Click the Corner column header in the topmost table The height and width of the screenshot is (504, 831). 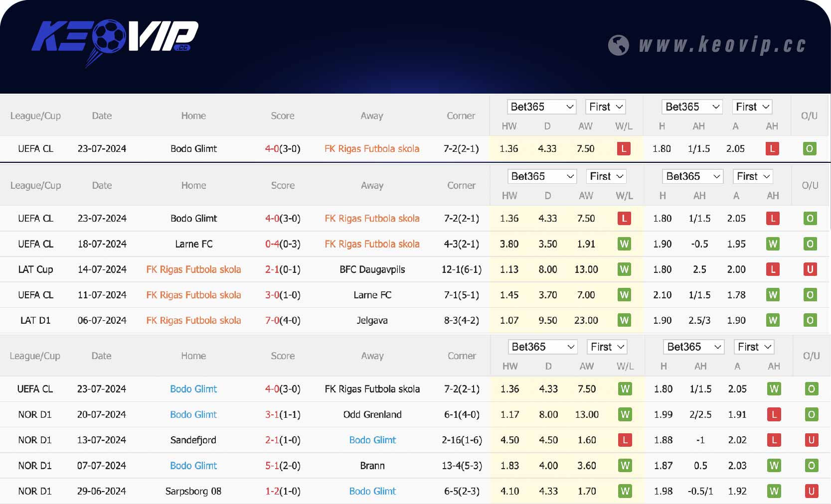tap(461, 116)
